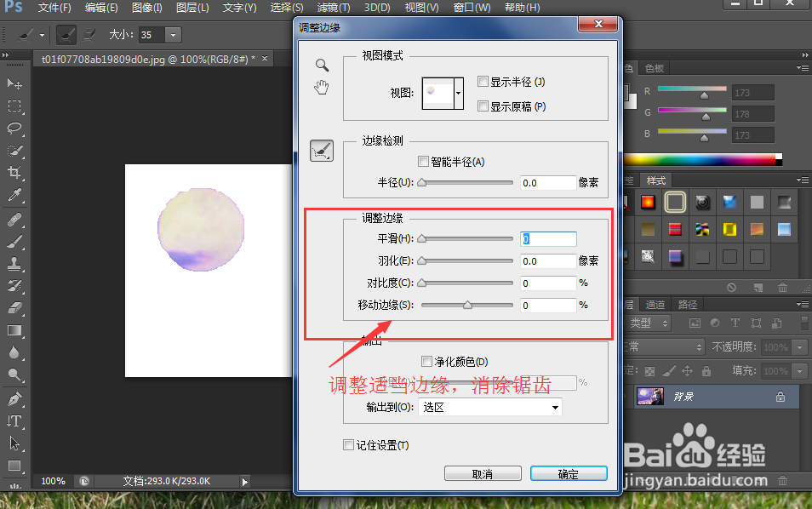The width and height of the screenshot is (812, 509).
Task: Select the Zoom tool in the Refine Edge dialog
Action: coord(322,65)
